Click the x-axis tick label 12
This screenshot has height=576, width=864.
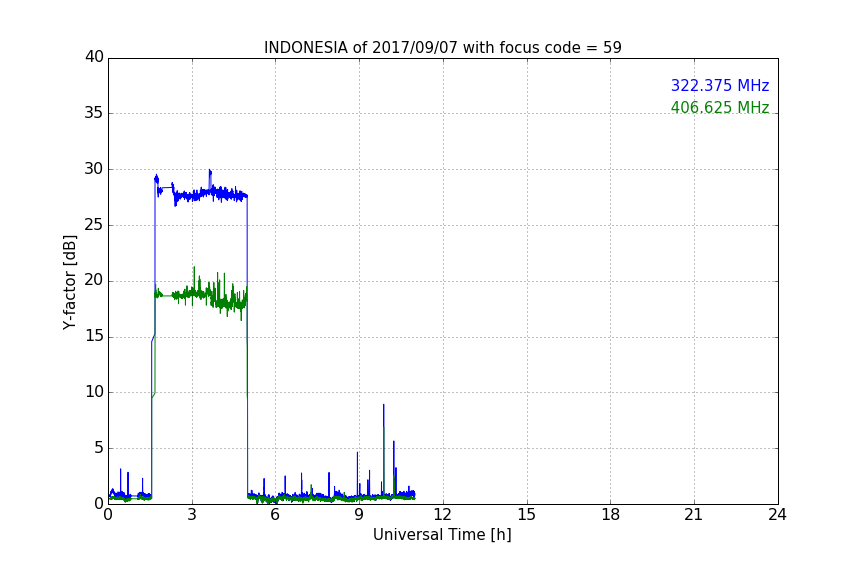442,515
